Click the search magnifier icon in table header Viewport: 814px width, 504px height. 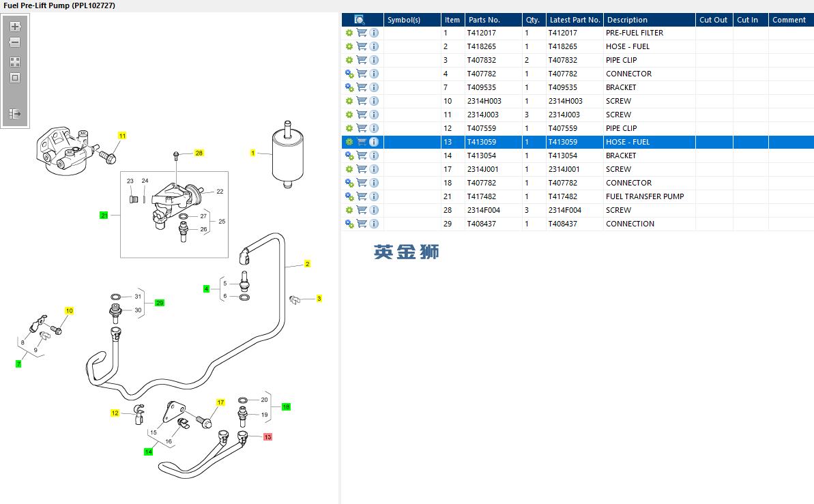coord(360,20)
